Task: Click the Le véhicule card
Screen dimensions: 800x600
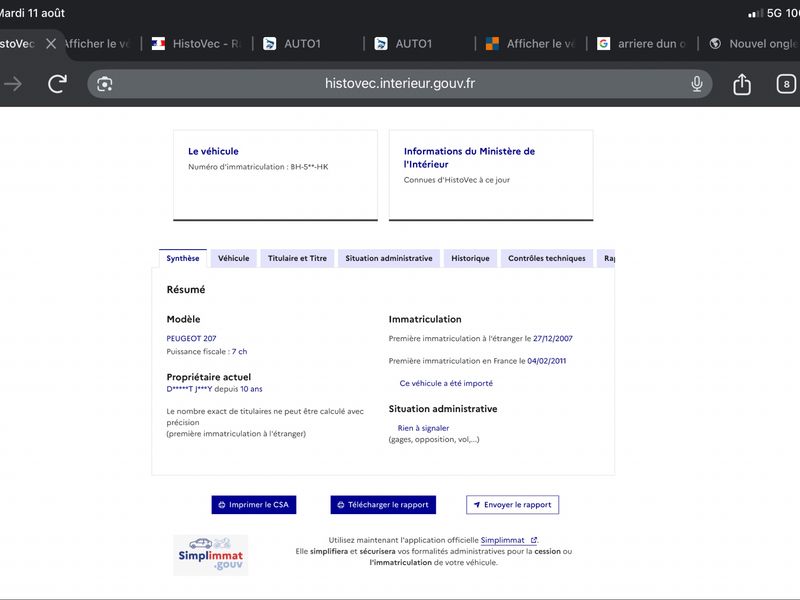Action: click(x=276, y=175)
